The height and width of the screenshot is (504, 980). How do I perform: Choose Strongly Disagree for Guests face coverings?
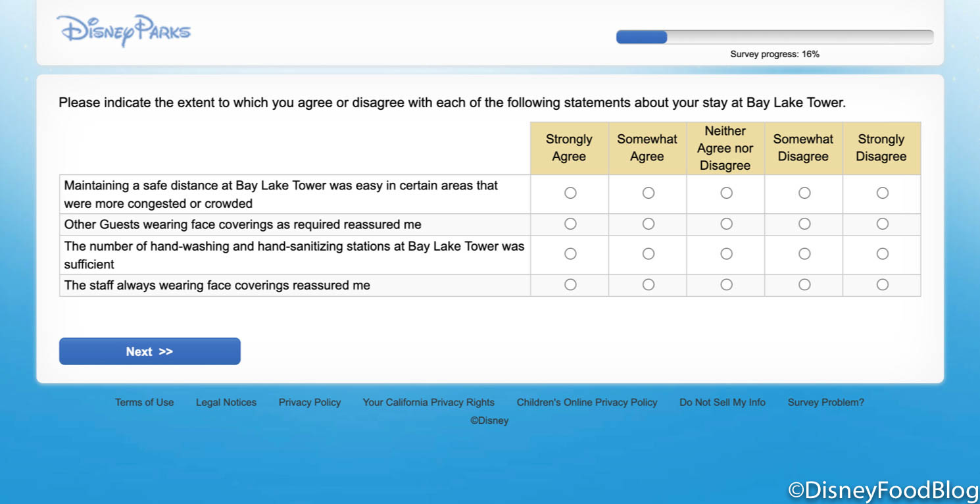coord(883,224)
